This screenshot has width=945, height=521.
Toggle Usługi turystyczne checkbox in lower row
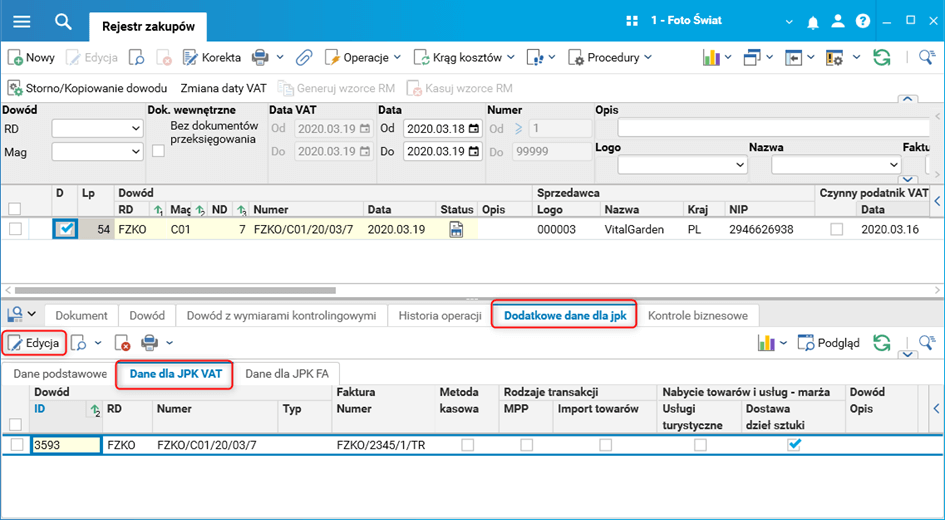click(x=700, y=445)
